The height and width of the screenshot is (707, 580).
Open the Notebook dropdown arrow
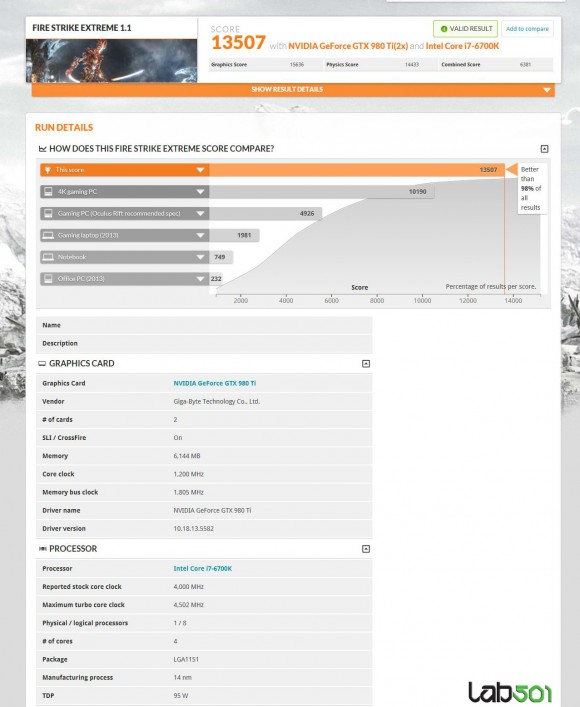[x=200, y=257]
